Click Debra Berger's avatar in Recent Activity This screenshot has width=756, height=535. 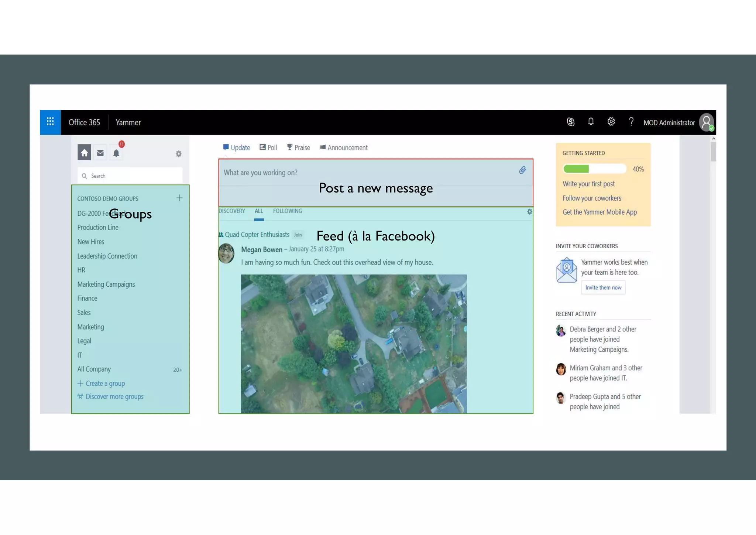[561, 331]
